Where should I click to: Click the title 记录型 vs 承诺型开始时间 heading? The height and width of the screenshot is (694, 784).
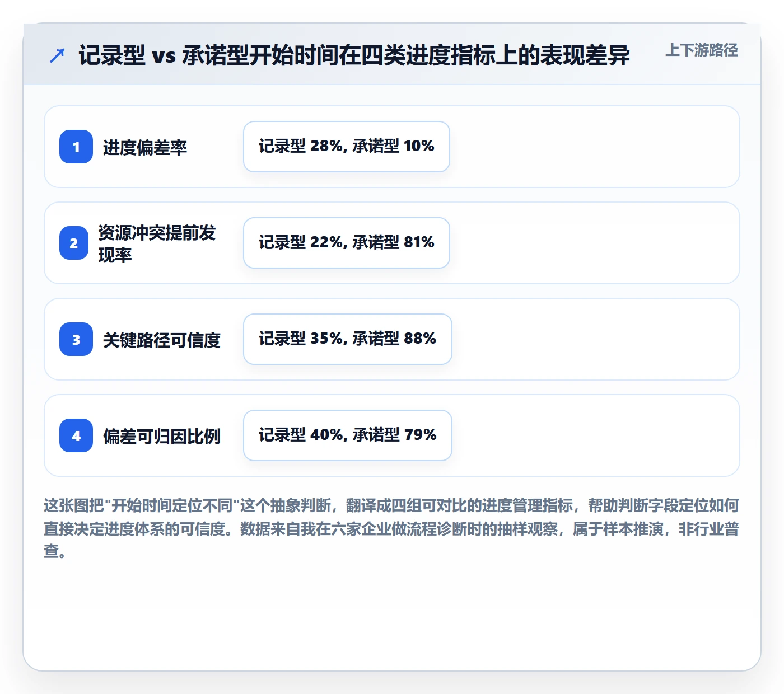[354, 55]
